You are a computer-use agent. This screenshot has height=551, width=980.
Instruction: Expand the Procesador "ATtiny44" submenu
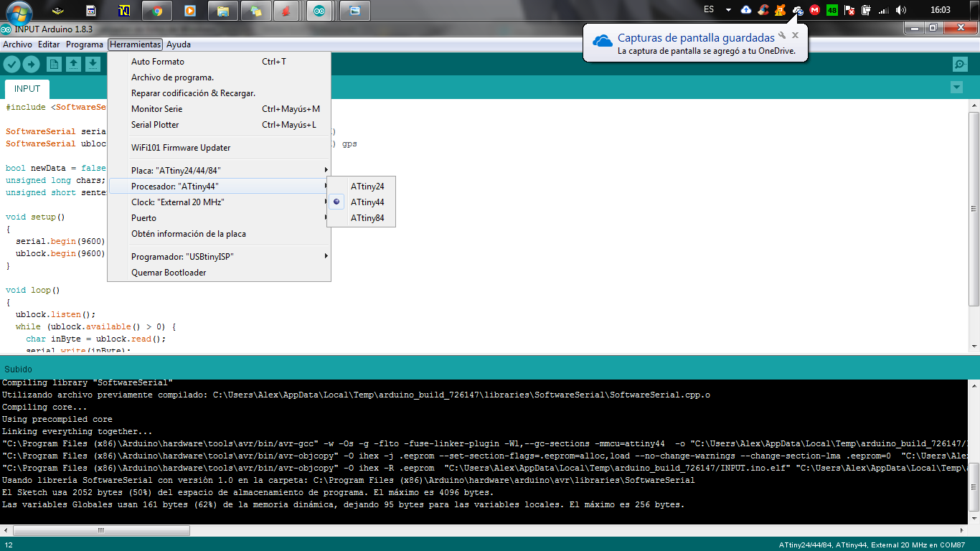(x=219, y=187)
